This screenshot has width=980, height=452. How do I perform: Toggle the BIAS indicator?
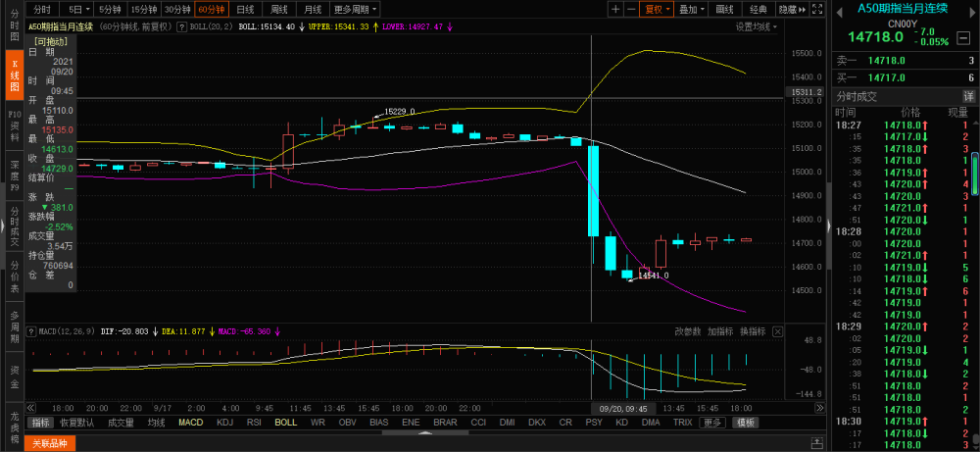click(x=378, y=423)
